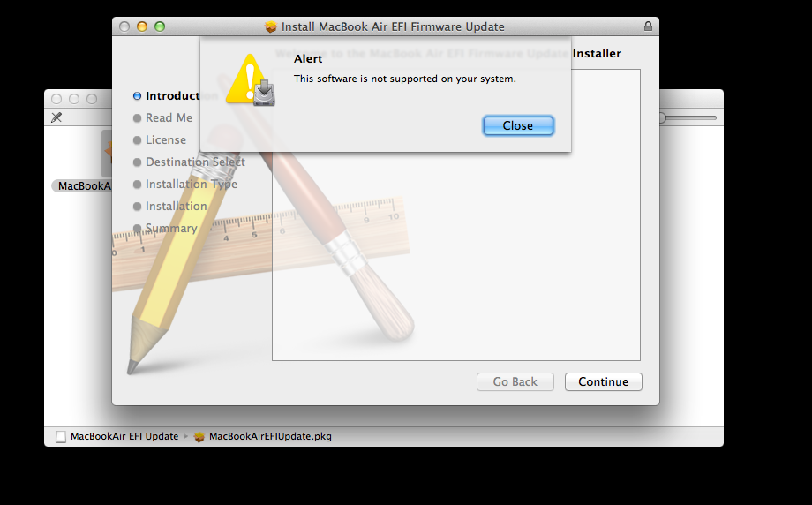Dismiss the alert with the Close button
Screen dimensions: 812x505
tap(518, 126)
